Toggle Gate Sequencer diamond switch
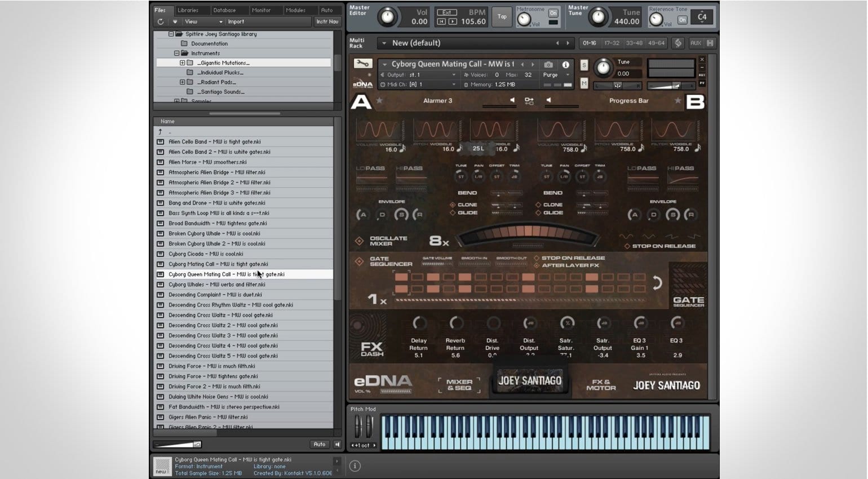Image resolution: width=868 pixels, height=479 pixels. coord(359,261)
